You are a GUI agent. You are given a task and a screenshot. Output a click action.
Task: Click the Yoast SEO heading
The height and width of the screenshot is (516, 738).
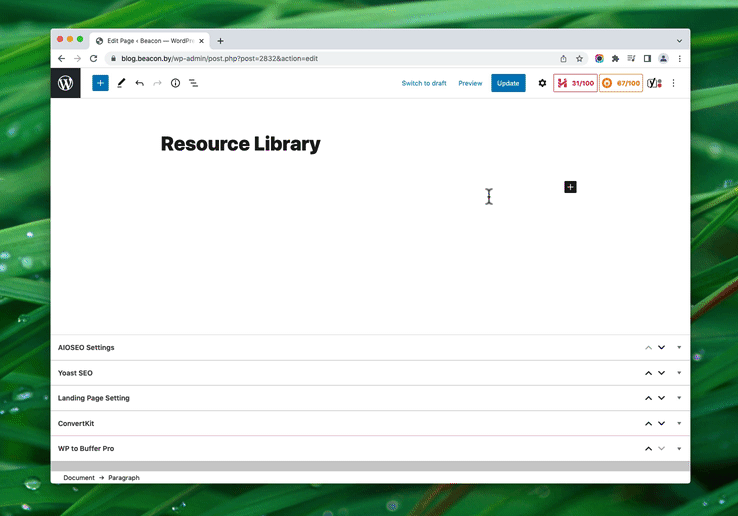[75, 373]
